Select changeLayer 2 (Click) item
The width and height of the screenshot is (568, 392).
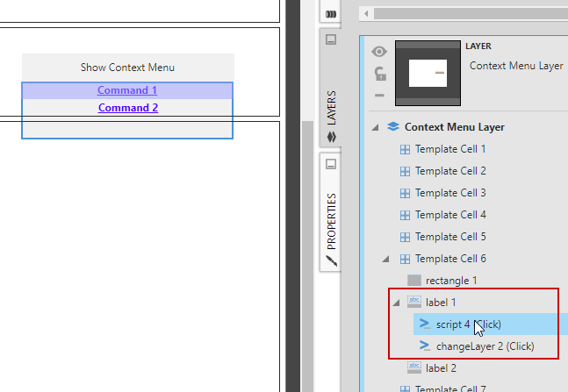[485, 346]
